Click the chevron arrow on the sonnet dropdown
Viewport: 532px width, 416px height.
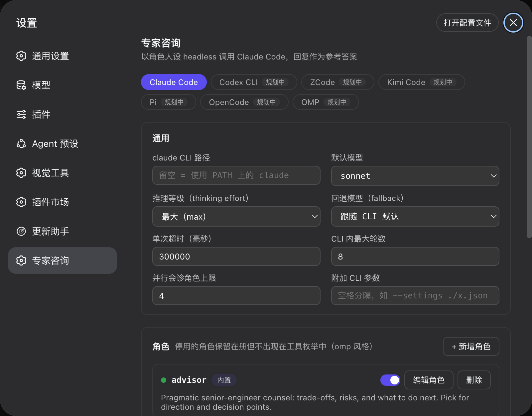tap(494, 176)
